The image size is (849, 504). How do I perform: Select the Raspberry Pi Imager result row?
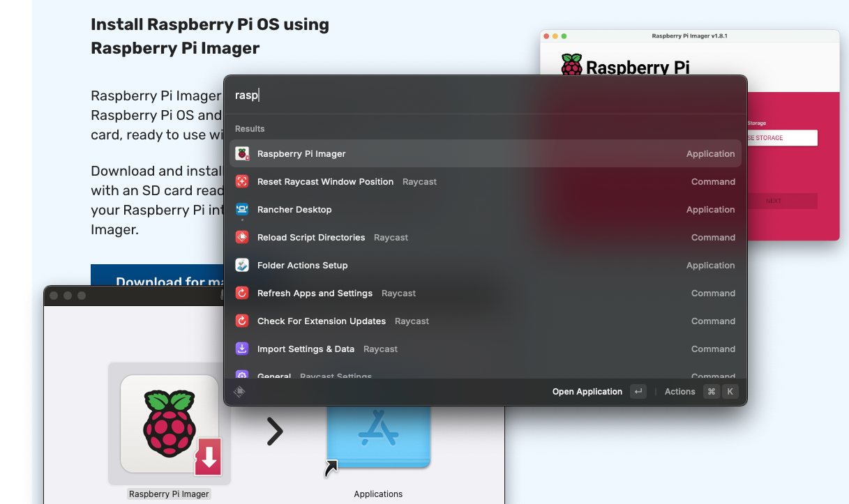coord(485,154)
